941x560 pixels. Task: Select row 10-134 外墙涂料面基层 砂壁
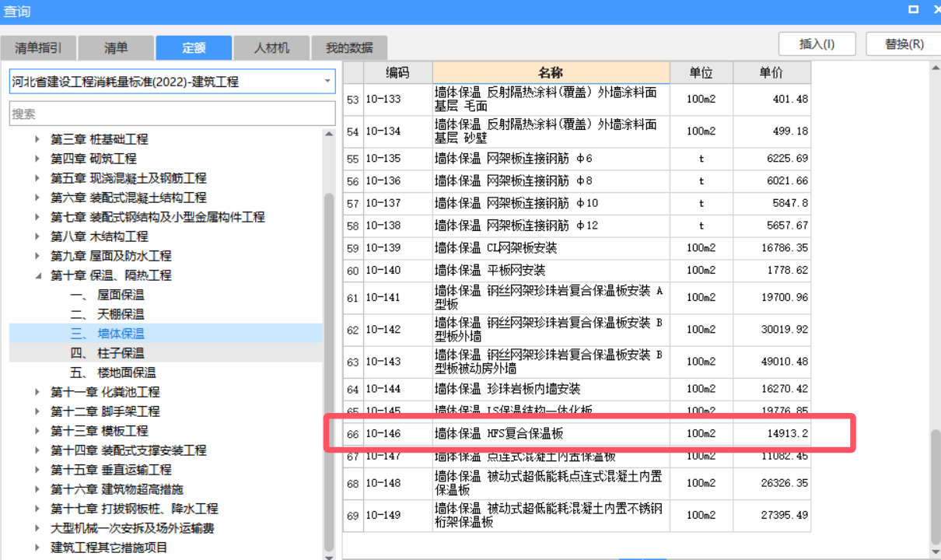(x=577, y=131)
